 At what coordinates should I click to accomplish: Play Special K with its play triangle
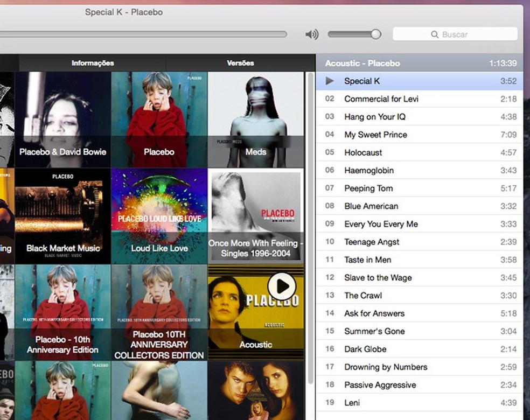(x=330, y=81)
